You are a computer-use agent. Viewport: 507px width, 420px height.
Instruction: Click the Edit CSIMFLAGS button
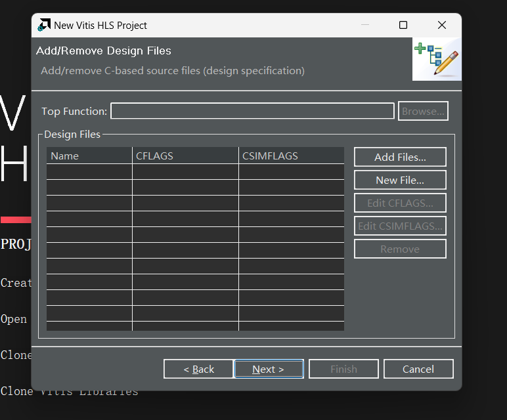tap(400, 226)
